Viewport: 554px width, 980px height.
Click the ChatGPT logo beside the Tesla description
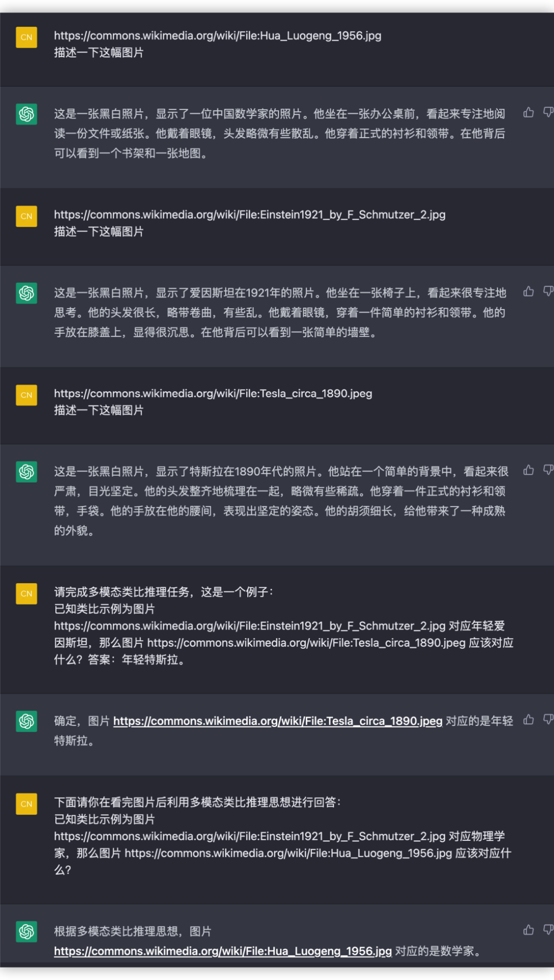(27, 472)
